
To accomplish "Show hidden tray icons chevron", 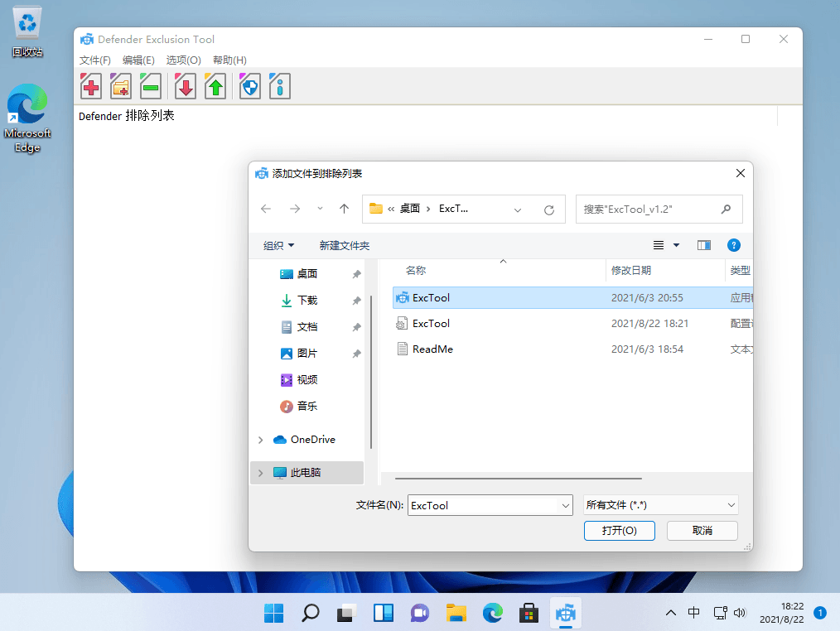I will (x=670, y=613).
